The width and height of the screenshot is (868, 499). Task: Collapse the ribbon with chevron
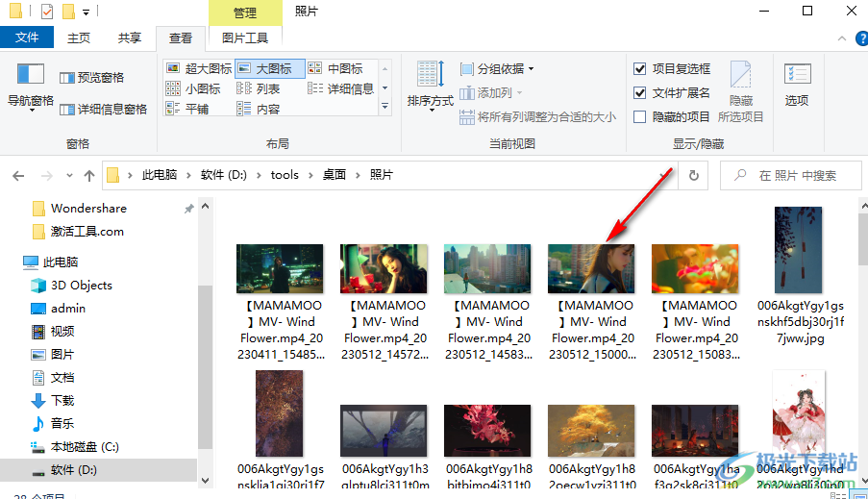842,38
